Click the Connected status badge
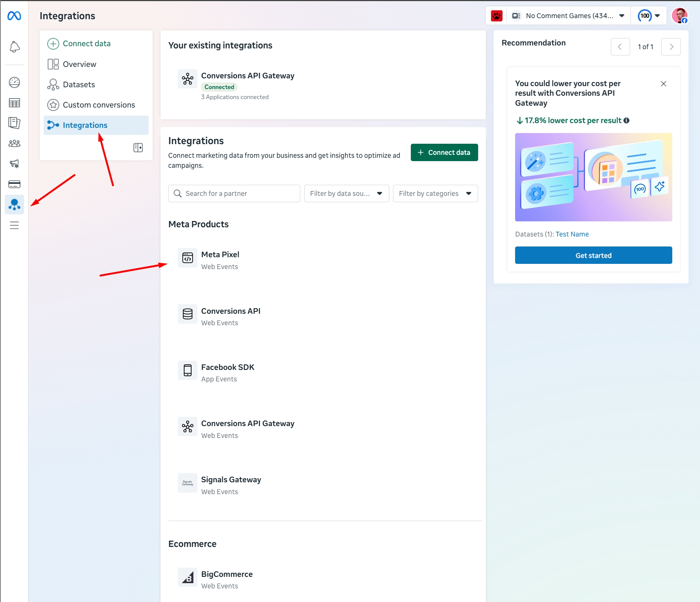 pos(219,87)
